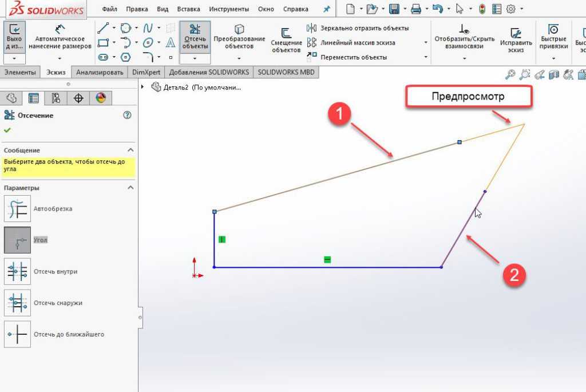Image resolution: width=586 pixels, height=392 pixels.
Task: Open dropdown under Отобразить/Скрыть взаимосвязи
Action: pyautogui.click(x=465, y=59)
